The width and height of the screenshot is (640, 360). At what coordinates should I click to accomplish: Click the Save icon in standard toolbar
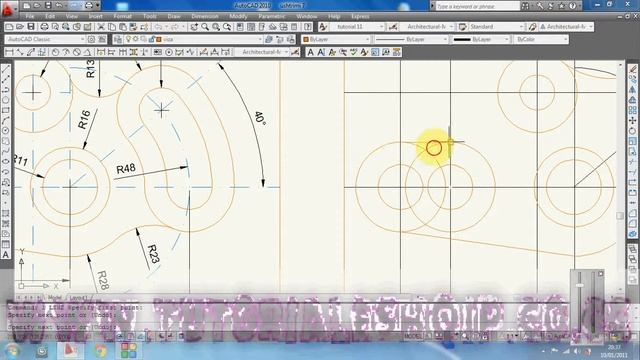coord(31,27)
